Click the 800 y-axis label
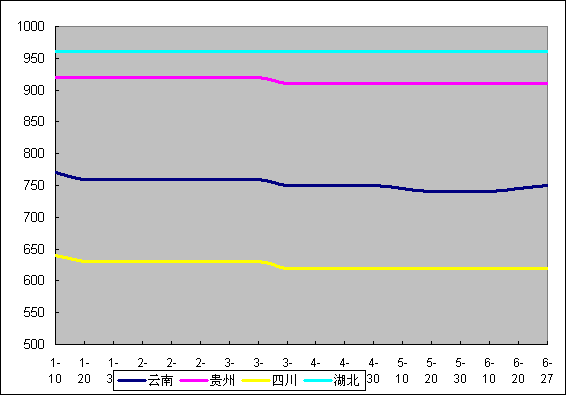The width and height of the screenshot is (566, 395). point(34,153)
